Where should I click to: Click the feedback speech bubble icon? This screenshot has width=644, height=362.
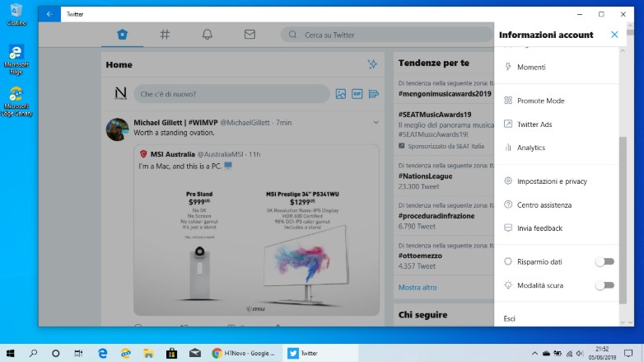pyautogui.click(x=508, y=228)
